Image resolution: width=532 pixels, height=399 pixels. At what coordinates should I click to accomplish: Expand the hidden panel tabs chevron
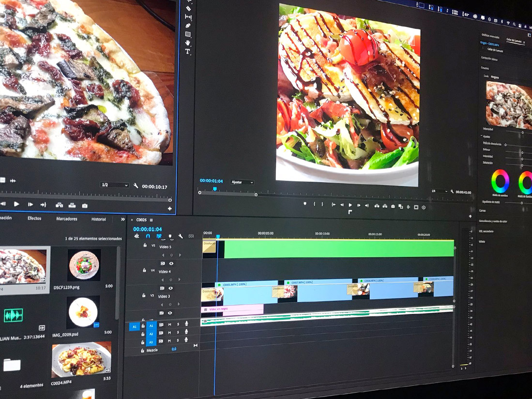123,220
